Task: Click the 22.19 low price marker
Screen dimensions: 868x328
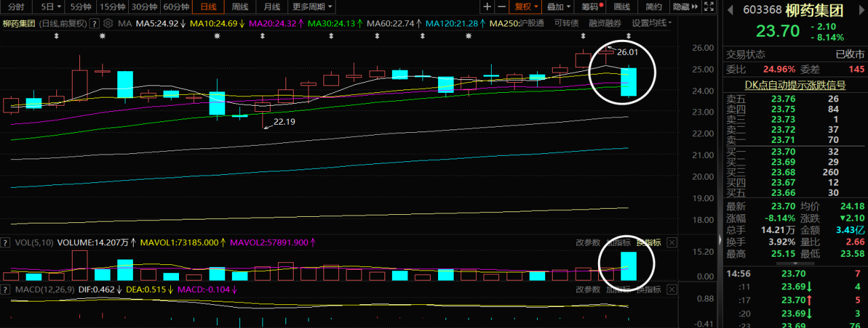Action: 284,122
